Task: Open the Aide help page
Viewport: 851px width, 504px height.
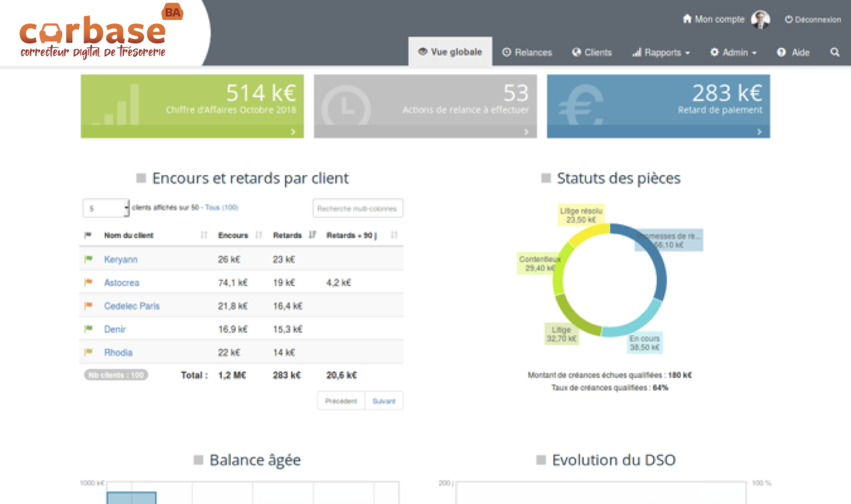Action: pos(793,52)
